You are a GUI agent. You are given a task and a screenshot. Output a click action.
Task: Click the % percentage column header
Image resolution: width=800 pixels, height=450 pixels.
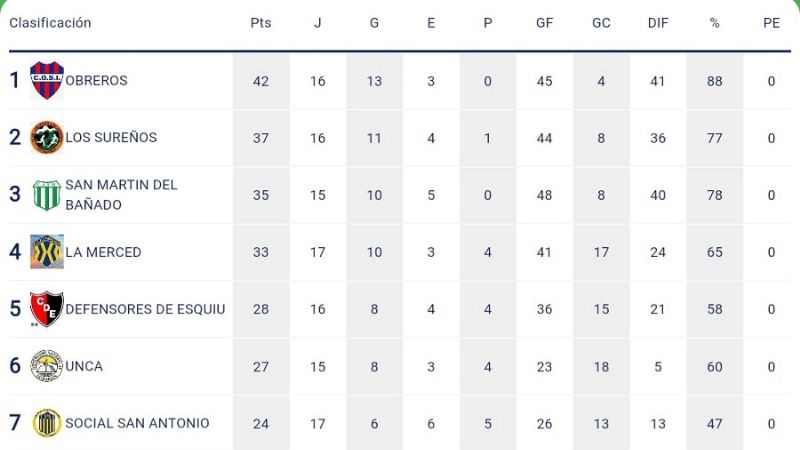[714, 23]
